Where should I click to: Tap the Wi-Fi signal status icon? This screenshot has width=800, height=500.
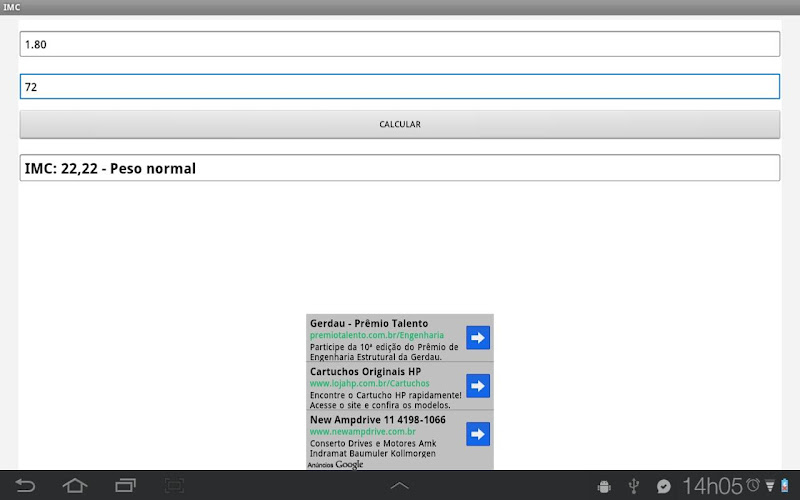[x=770, y=486]
